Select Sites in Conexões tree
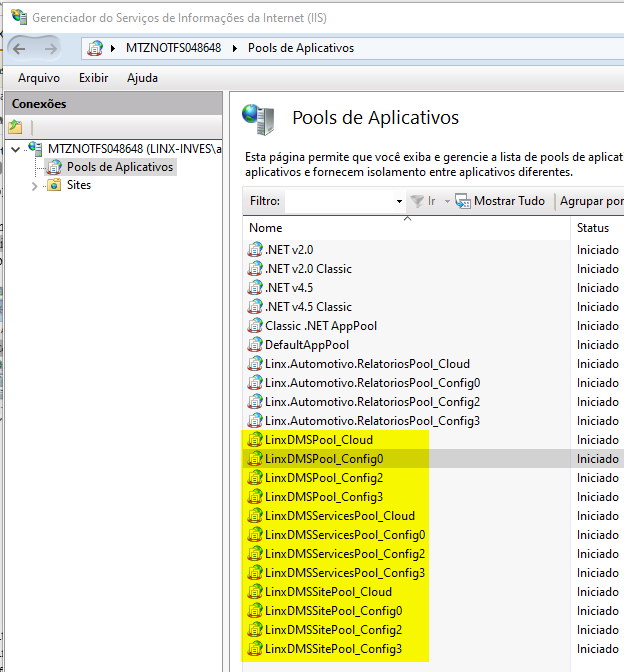Image resolution: width=624 pixels, height=672 pixels. point(79,185)
